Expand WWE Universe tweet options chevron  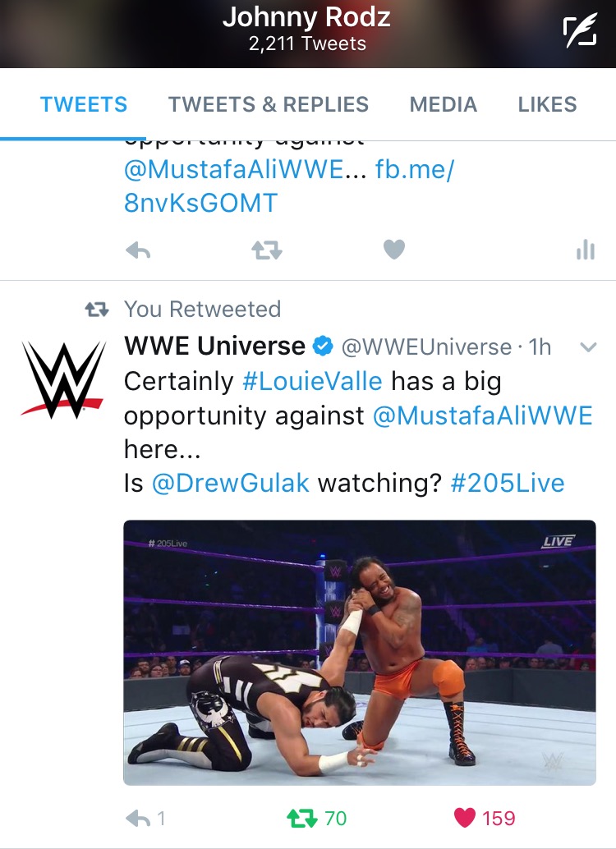[x=588, y=347]
